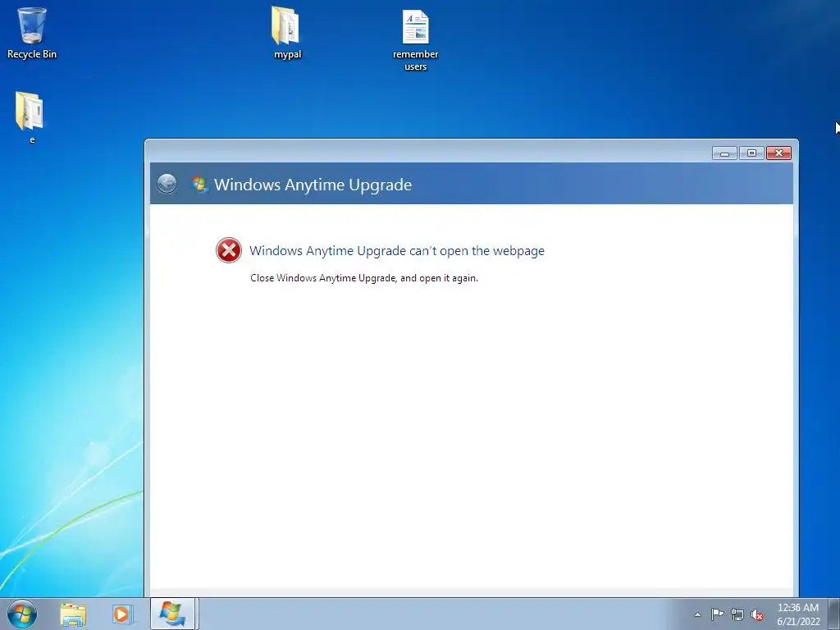Select the Windows Anytime Upgrade header title

click(x=313, y=185)
